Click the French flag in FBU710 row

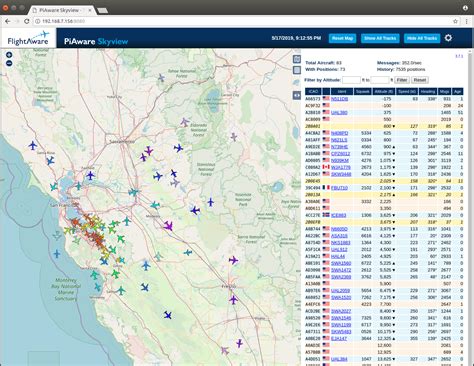(x=326, y=187)
